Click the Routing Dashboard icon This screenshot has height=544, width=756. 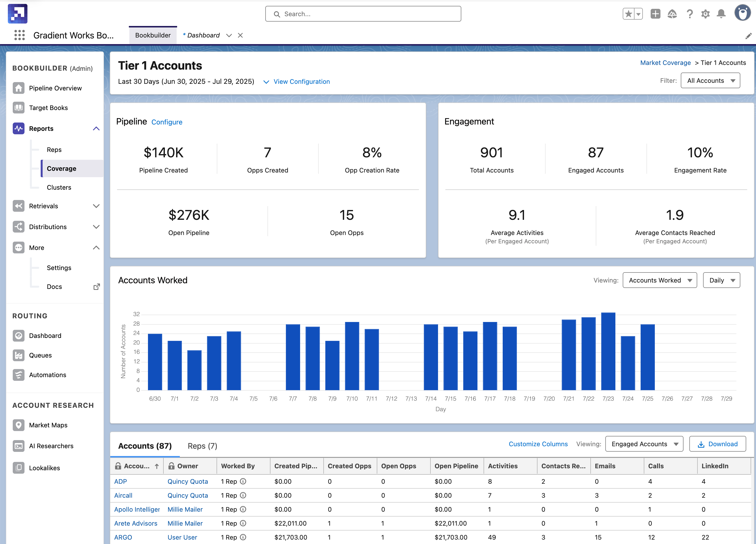pyautogui.click(x=19, y=336)
